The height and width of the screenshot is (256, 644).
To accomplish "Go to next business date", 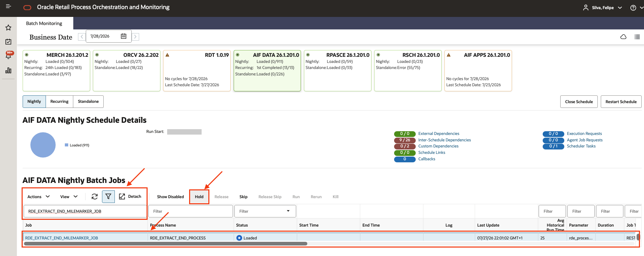I will coord(135,37).
